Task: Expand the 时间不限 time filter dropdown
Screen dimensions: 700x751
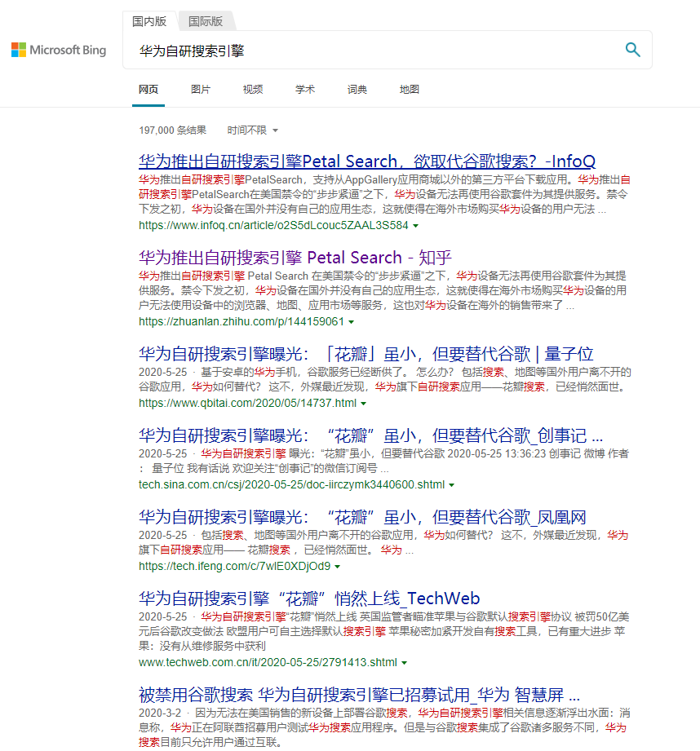Action: (x=252, y=130)
